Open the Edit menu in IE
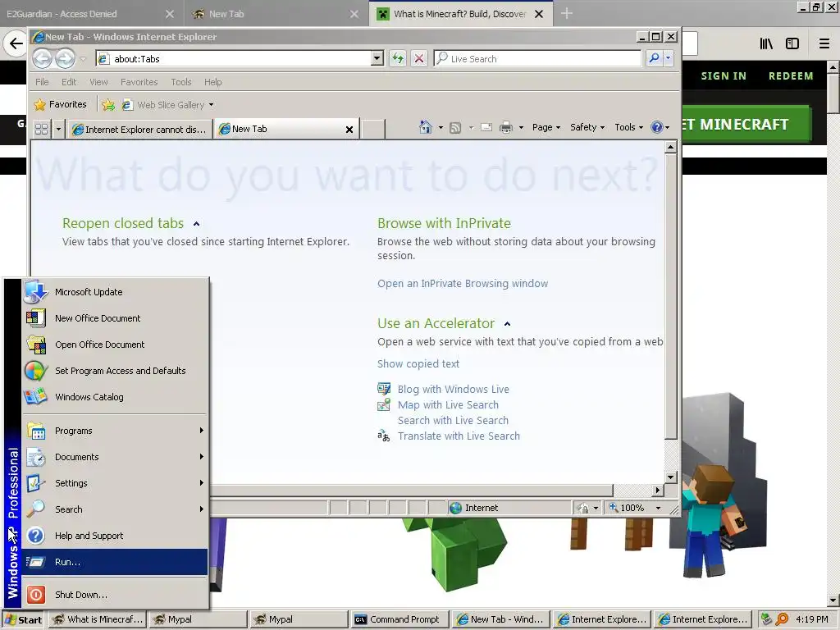840x630 pixels. coord(69,82)
